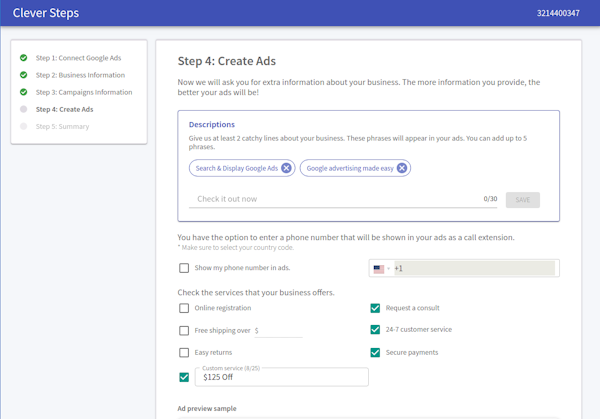This screenshot has height=419, width=600.
Task: Click the Step 2 green checkmark icon
Action: 23,75
